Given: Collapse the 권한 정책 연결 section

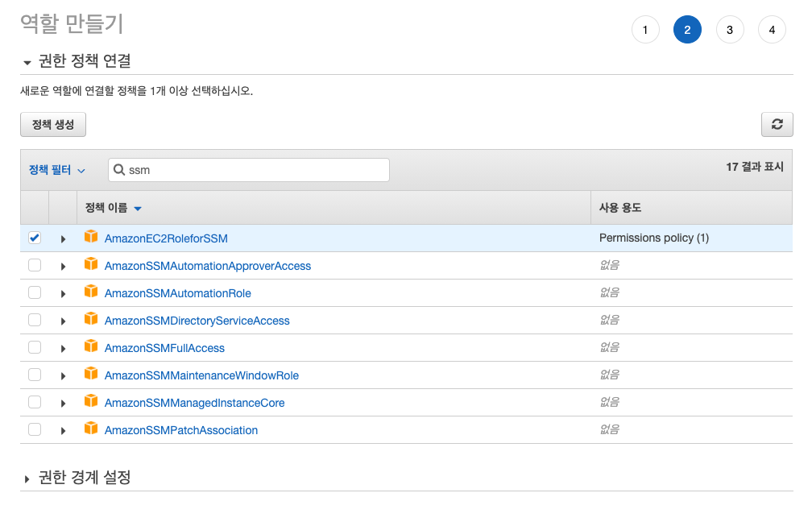Looking at the screenshot, I should pos(27,63).
